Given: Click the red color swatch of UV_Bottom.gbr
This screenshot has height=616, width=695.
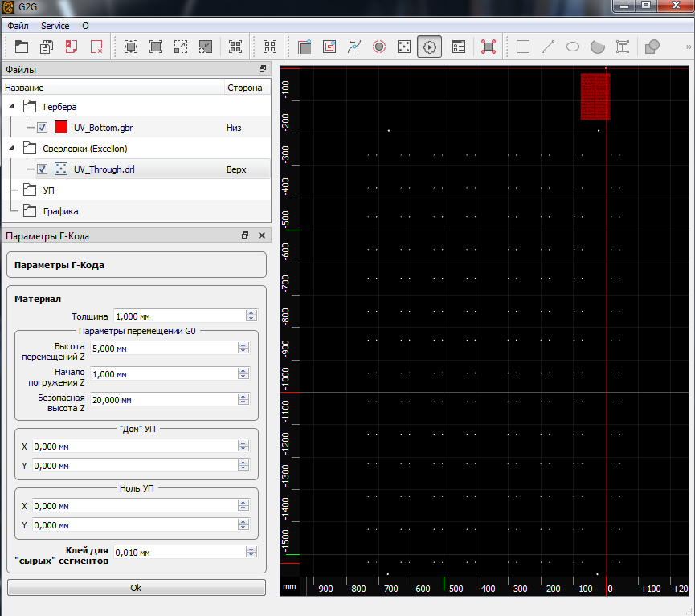Looking at the screenshot, I should pyautogui.click(x=61, y=127).
